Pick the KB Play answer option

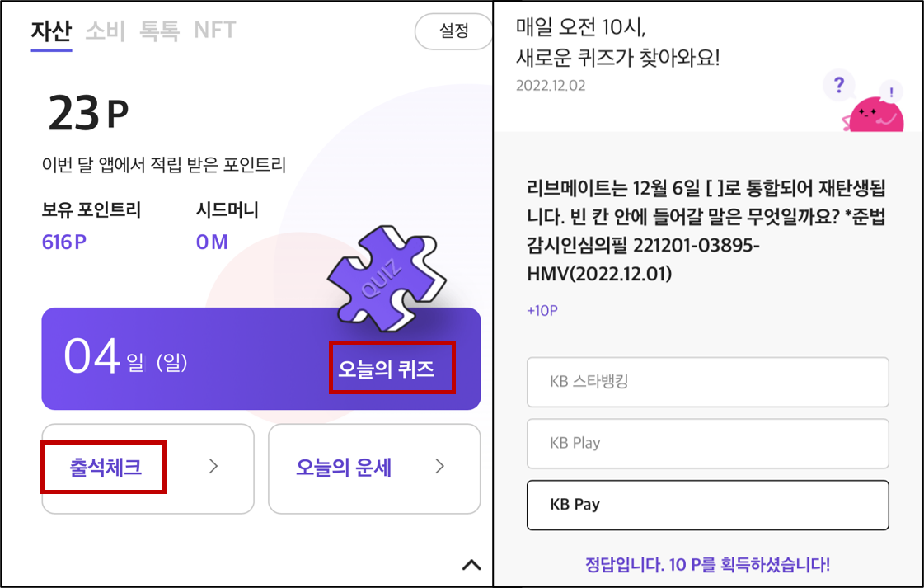(x=707, y=444)
